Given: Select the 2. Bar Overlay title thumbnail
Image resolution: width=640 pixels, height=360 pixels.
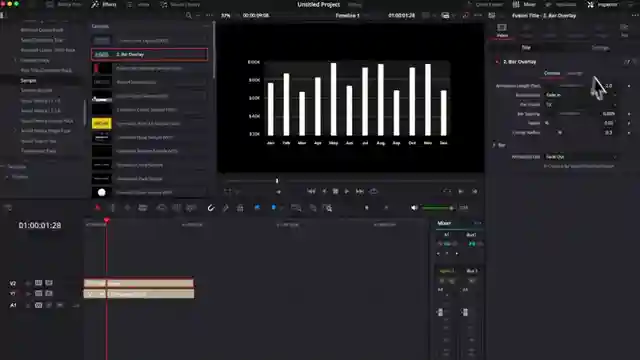Looking at the screenshot, I should (102, 54).
